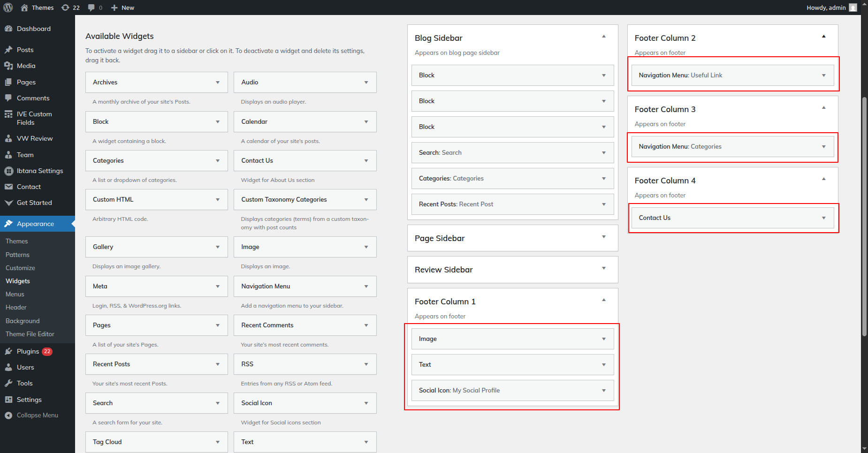Expand Navigation Menu: Useful Link widget
This screenshot has width=868, height=453.
click(x=823, y=75)
